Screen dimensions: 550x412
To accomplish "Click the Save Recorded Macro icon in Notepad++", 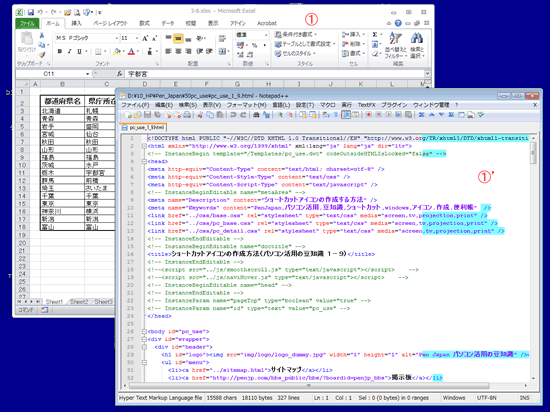I will (408, 115).
